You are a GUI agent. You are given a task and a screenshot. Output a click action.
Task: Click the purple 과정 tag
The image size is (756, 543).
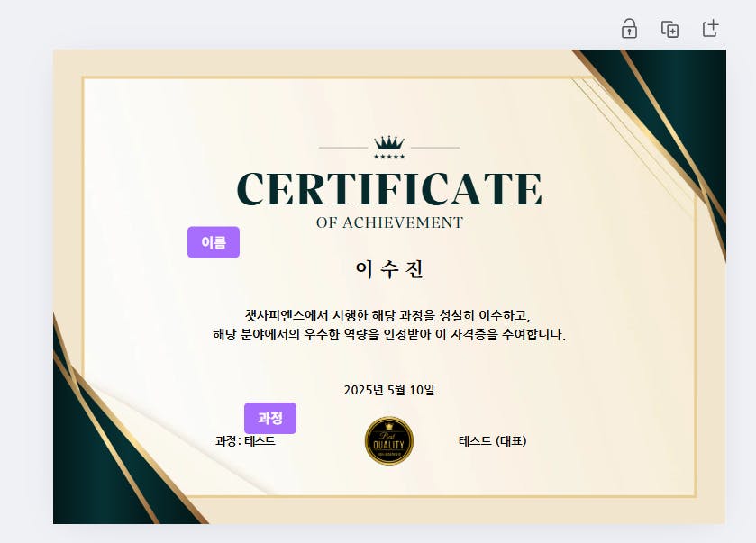click(x=270, y=418)
